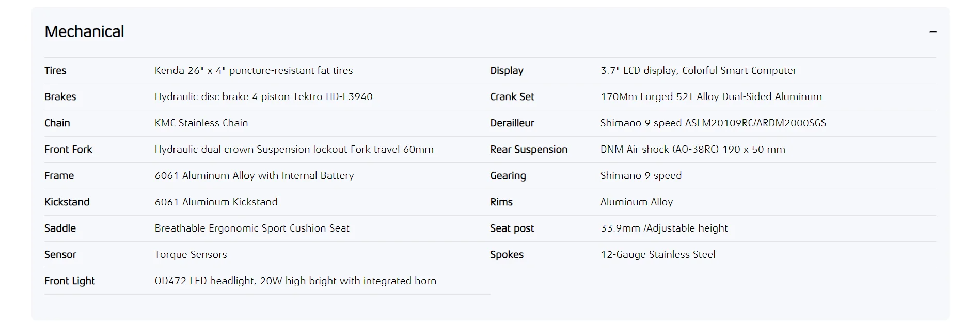Select the Kickstand row label
This screenshot has width=980, height=327.
tap(67, 202)
